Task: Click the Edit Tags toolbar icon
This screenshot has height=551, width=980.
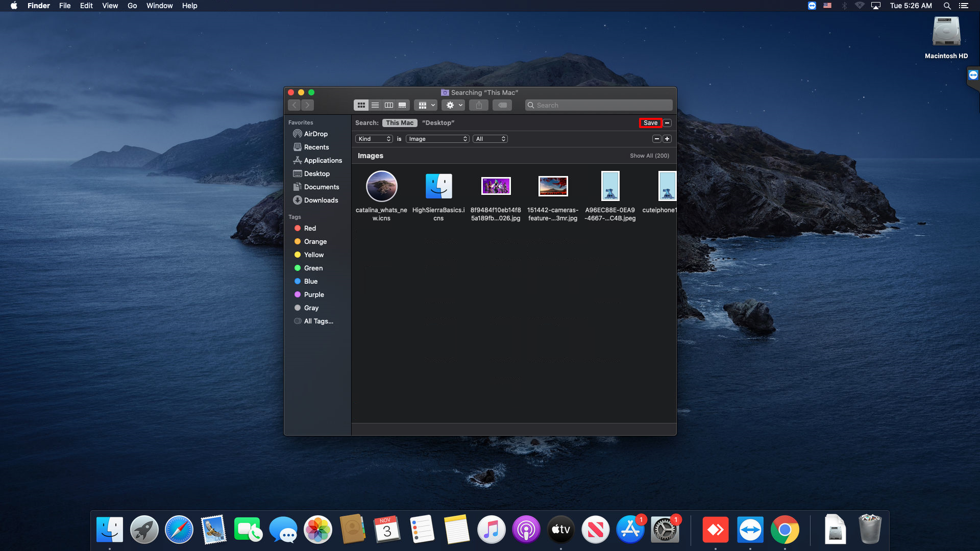Action: (x=502, y=105)
